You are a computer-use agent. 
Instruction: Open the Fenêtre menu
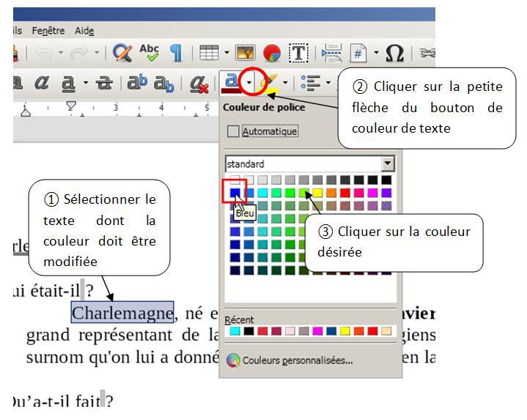click(x=48, y=31)
